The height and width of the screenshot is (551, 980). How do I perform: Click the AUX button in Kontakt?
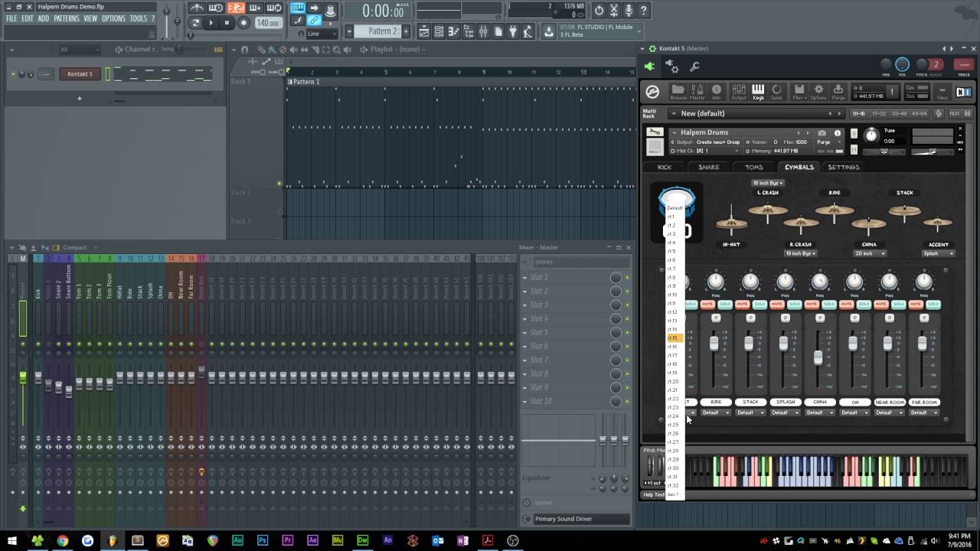click(x=955, y=113)
